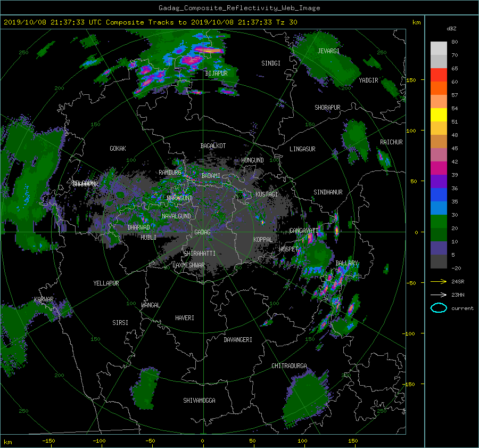Click the BIJAPUR city label
Screen dimensions: 479x448
click(x=216, y=74)
